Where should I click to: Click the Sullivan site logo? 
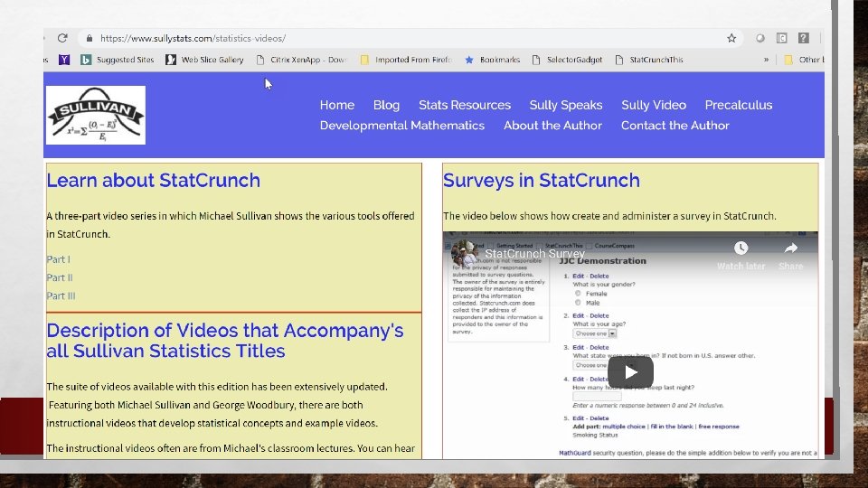pos(96,115)
